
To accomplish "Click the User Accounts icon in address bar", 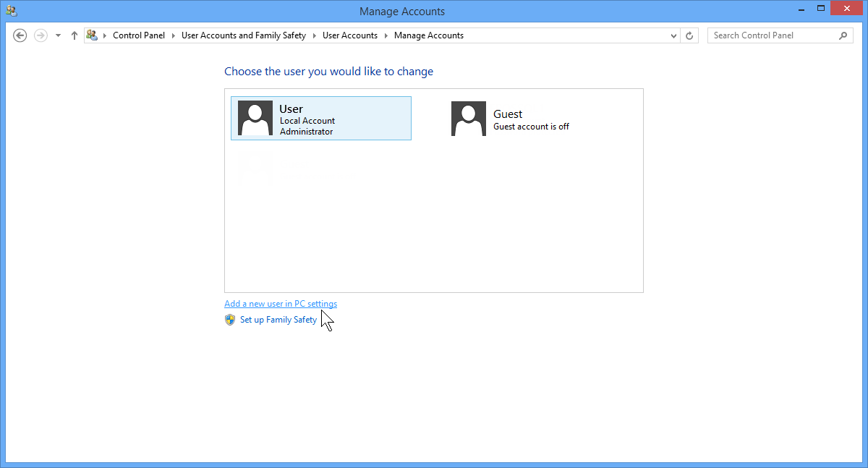I will (92, 35).
